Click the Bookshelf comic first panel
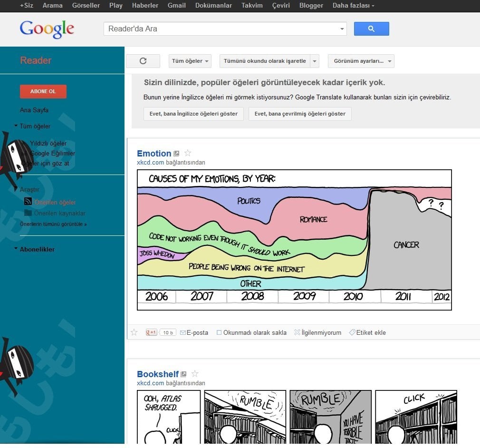The image size is (480, 448). coord(169,417)
